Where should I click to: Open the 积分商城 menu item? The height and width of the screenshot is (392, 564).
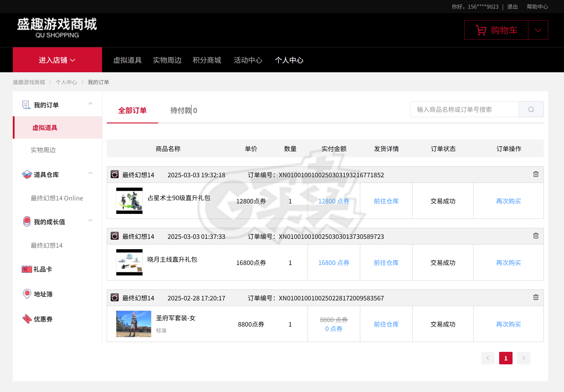[207, 60]
